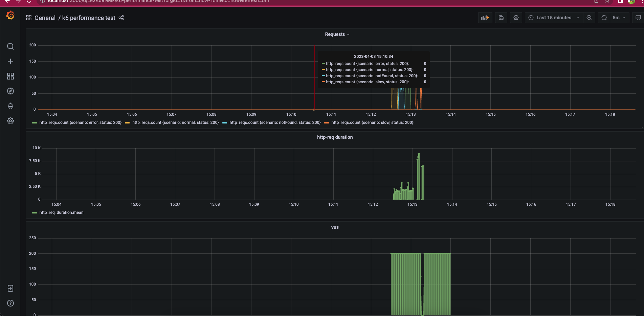This screenshot has width=644, height=316.
Task: Toggle the scenario: notFound legend series
Action: pyautogui.click(x=274, y=122)
